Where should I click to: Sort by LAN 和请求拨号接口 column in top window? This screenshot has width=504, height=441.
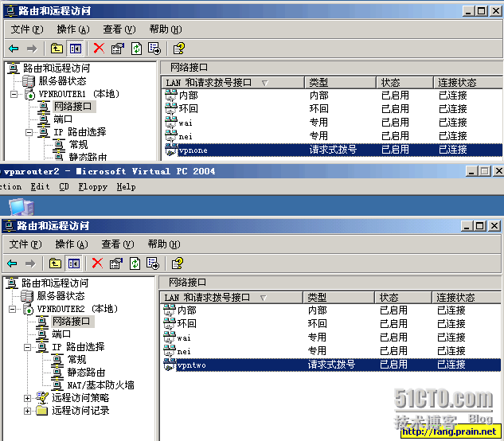click(233, 83)
